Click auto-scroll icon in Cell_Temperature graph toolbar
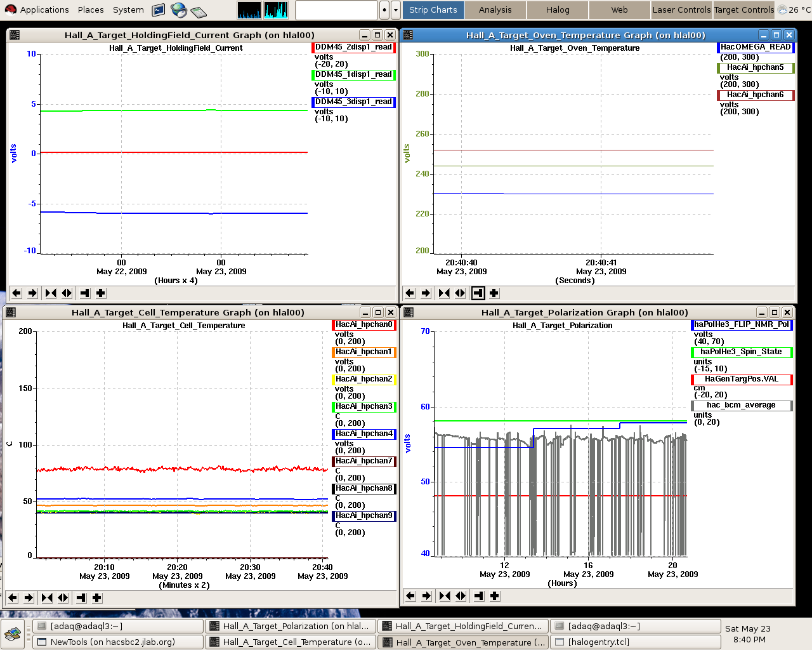812x650 pixels. [81, 598]
